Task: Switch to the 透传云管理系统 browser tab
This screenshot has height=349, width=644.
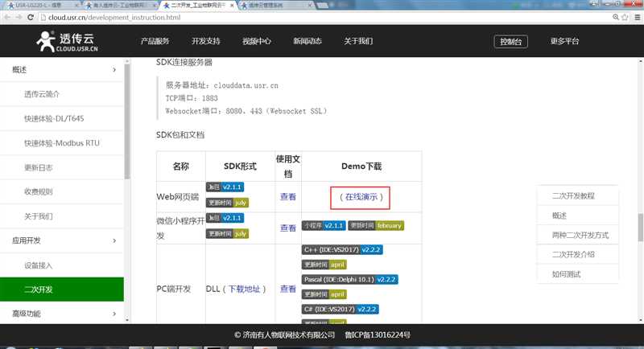Action: [x=276, y=6]
